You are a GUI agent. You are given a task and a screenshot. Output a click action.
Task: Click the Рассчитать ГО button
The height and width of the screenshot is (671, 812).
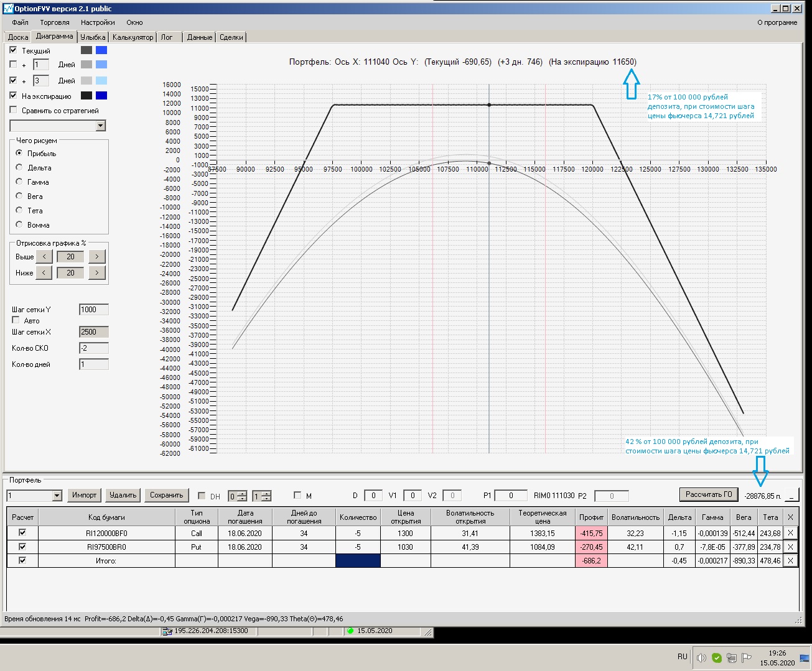[x=709, y=494]
